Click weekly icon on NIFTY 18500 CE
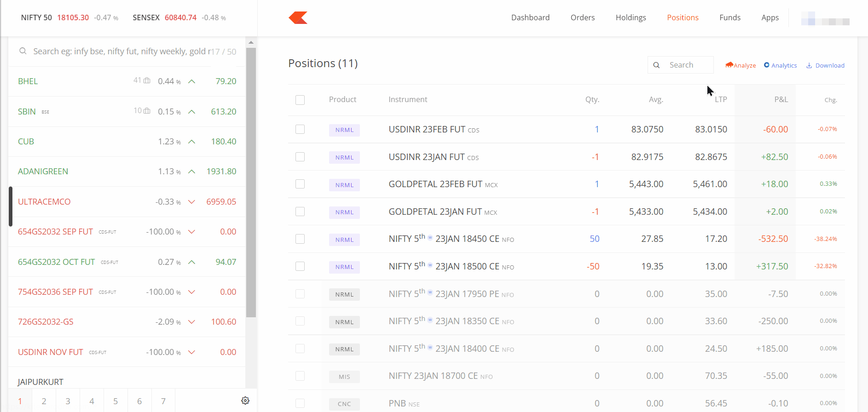Viewport: 868px width, 412px height. [x=430, y=265]
